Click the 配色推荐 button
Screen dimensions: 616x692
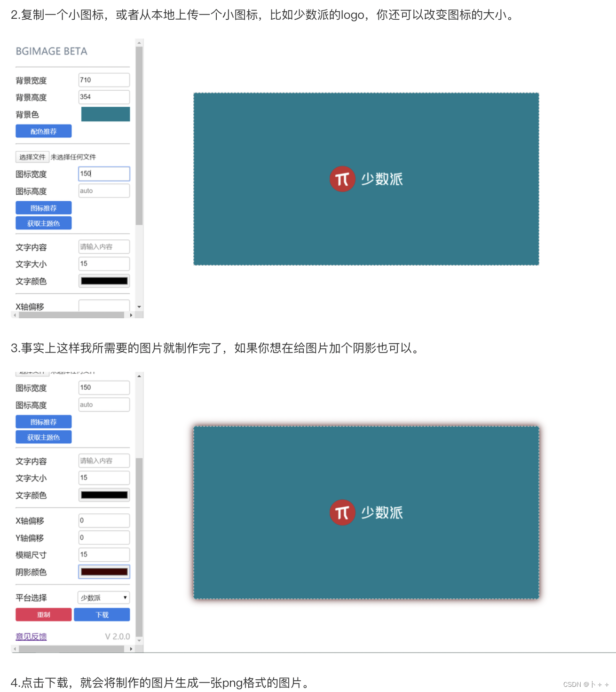click(x=44, y=131)
